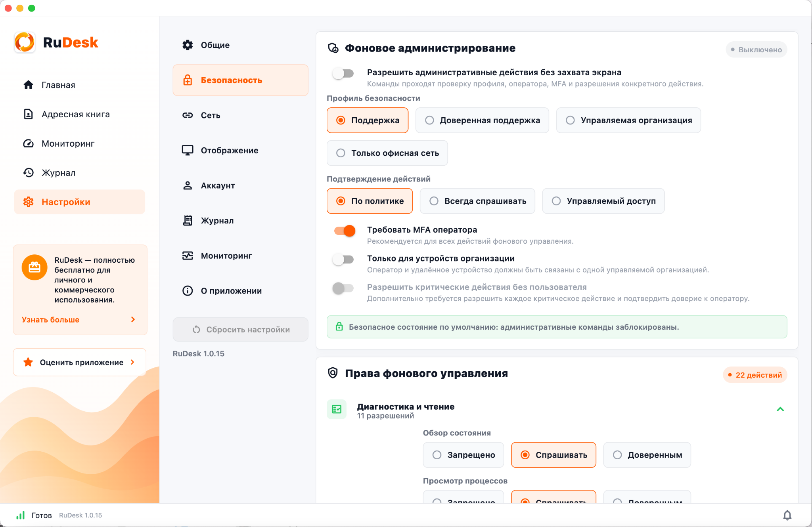Go to left-sidebar Мониторинг page
Image resolution: width=812 pixels, height=527 pixels.
[x=80, y=143]
